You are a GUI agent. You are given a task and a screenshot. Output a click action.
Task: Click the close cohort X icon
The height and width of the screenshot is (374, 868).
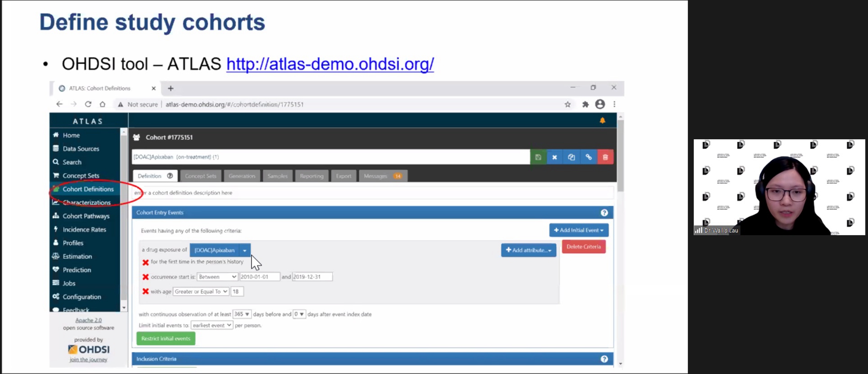point(555,157)
